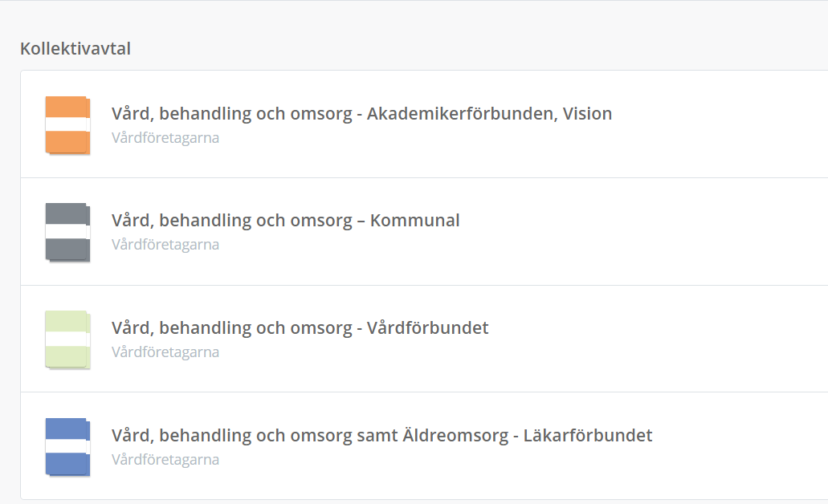Screen dimensions: 828x504
Task: Click the orange document icon for Akademikerförbunden, Vision
Action: [x=67, y=124]
